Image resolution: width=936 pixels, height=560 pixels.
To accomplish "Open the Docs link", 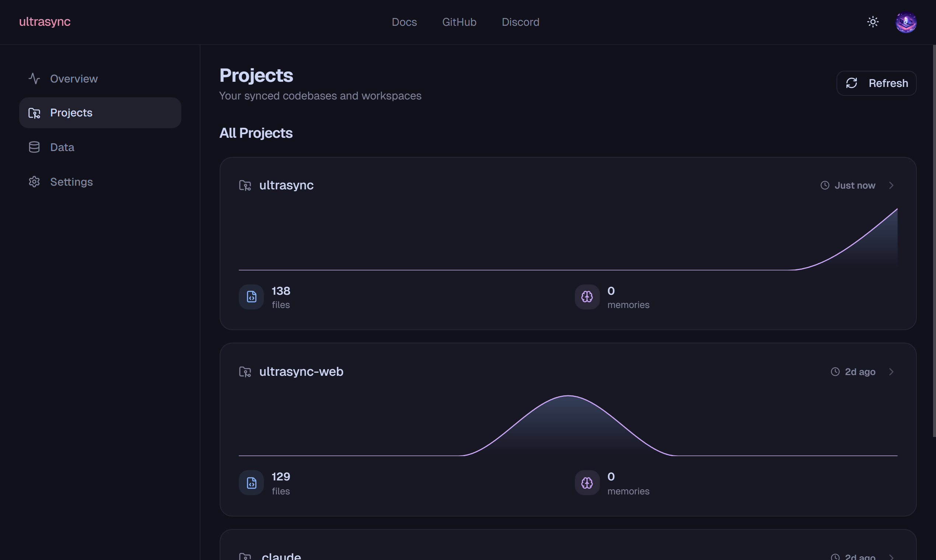I will [x=404, y=22].
